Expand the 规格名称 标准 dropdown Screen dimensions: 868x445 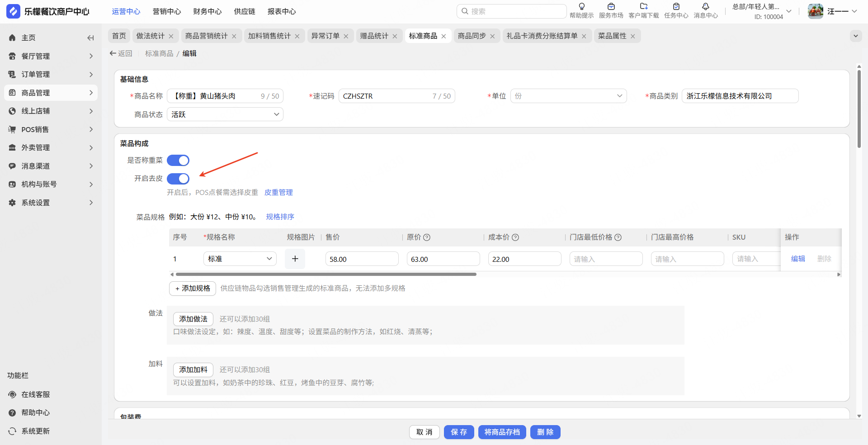pos(240,259)
